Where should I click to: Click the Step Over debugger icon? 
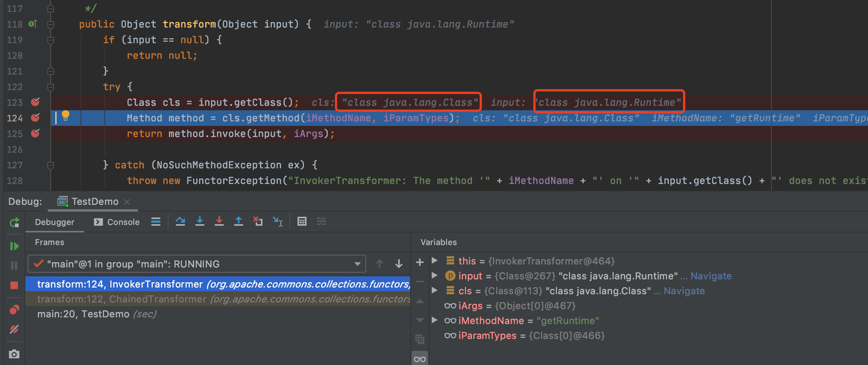[180, 222]
